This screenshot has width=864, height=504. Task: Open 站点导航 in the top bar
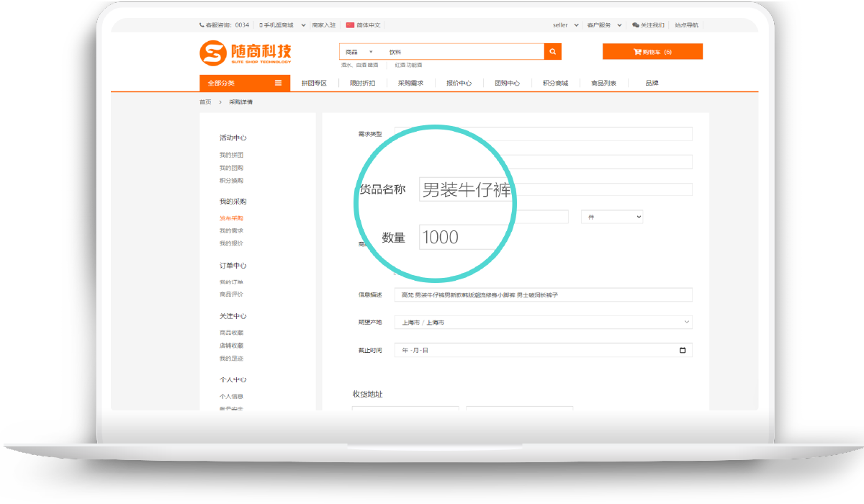pyautogui.click(x=686, y=25)
